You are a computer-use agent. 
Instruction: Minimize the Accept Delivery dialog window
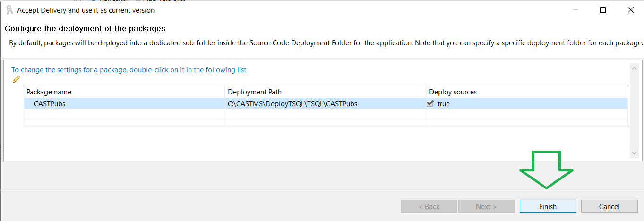(575, 10)
